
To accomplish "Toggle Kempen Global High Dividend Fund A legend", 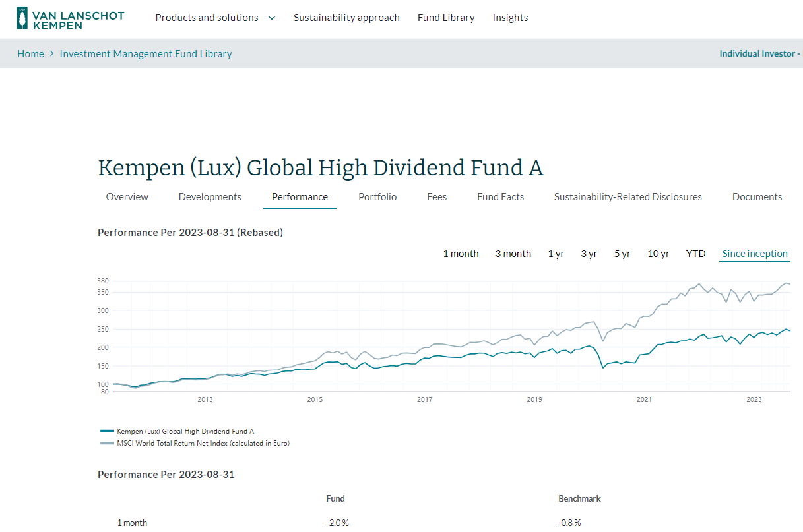I will (x=185, y=431).
